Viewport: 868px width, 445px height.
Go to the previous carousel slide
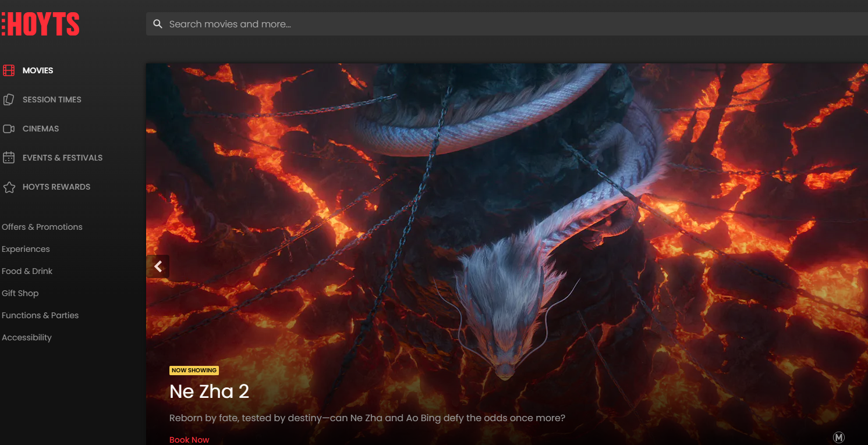tap(158, 266)
